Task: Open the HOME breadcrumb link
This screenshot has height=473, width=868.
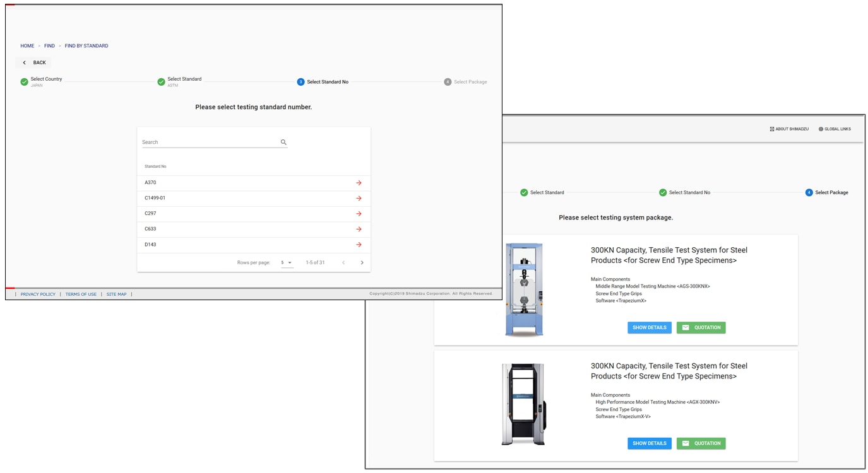Action: (x=27, y=46)
